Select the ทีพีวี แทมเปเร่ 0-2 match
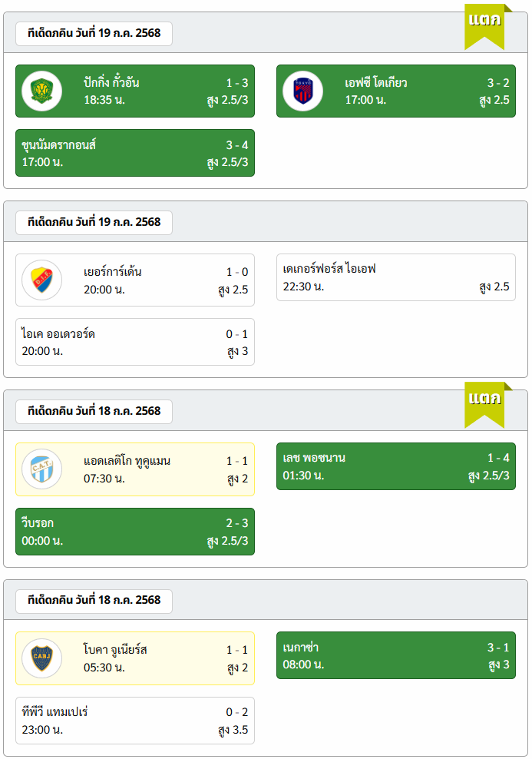This screenshot has width=532, height=759. click(134, 721)
